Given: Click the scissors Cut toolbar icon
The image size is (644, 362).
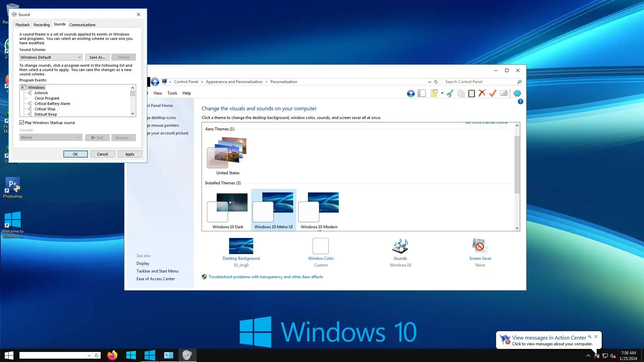Looking at the screenshot, I should pyautogui.click(x=450, y=93).
